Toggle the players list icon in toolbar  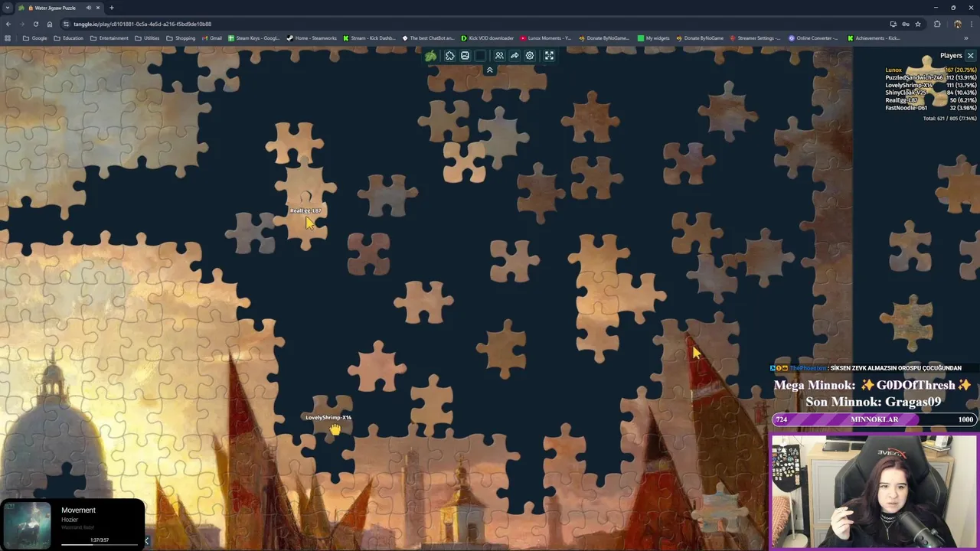499,56
